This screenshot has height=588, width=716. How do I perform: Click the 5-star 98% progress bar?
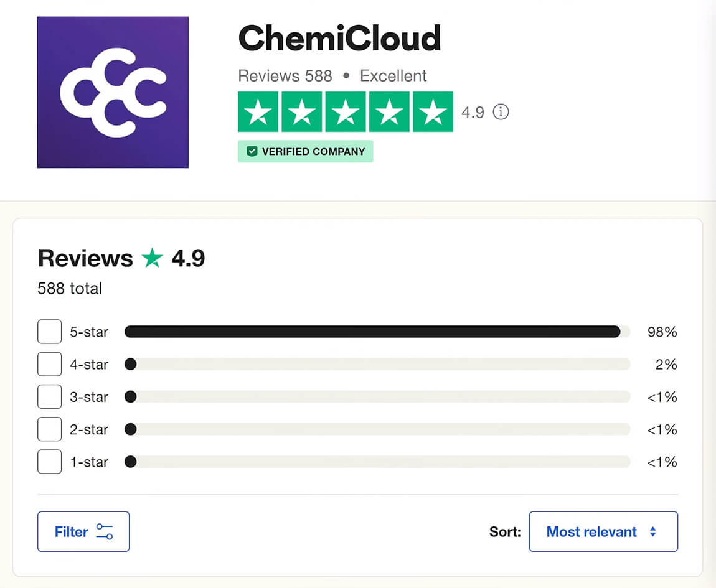(x=377, y=332)
